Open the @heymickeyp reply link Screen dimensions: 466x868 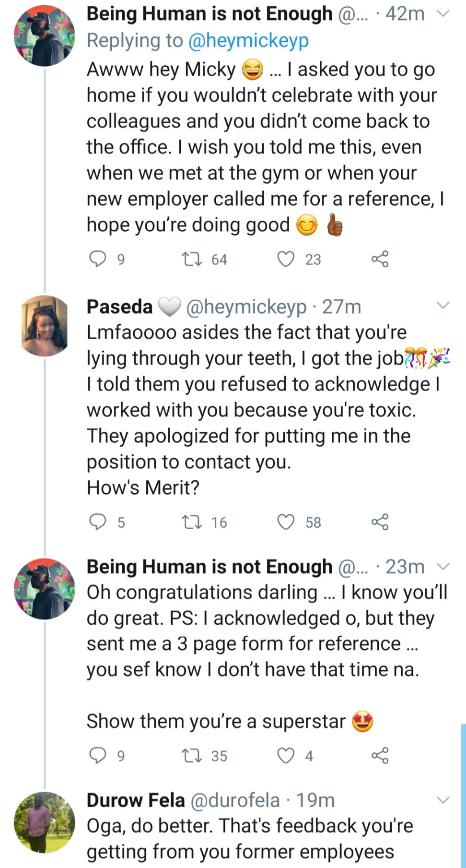(248, 41)
